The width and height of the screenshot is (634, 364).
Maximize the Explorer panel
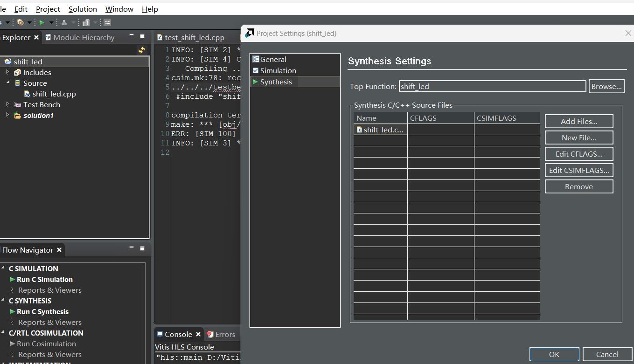142,36
